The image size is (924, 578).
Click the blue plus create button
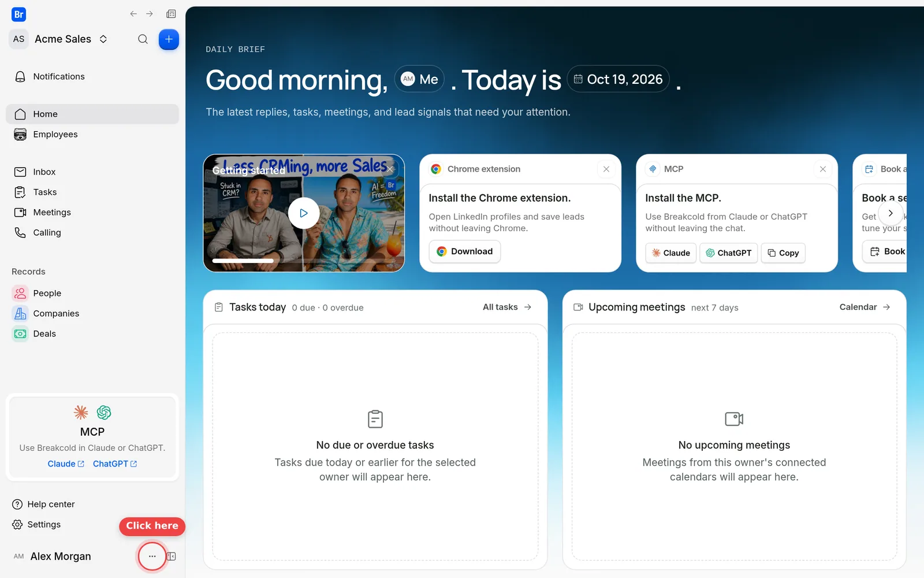[169, 39]
